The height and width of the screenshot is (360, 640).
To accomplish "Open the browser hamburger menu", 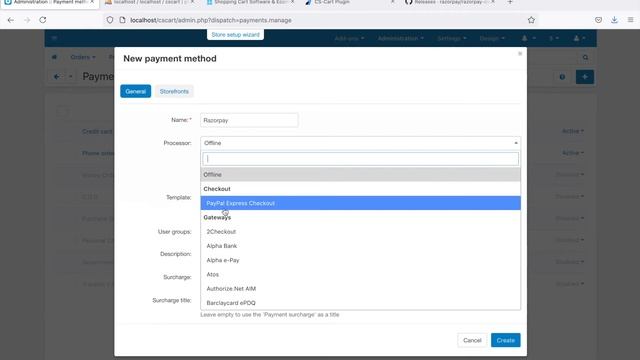I will click(x=631, y=20).
